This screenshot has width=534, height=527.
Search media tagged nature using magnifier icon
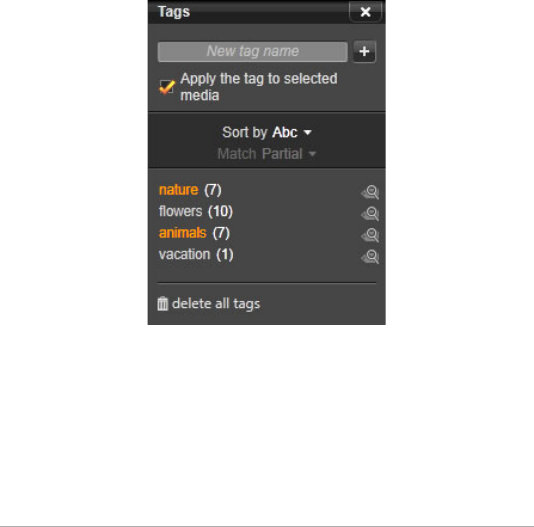coord(370,192)
